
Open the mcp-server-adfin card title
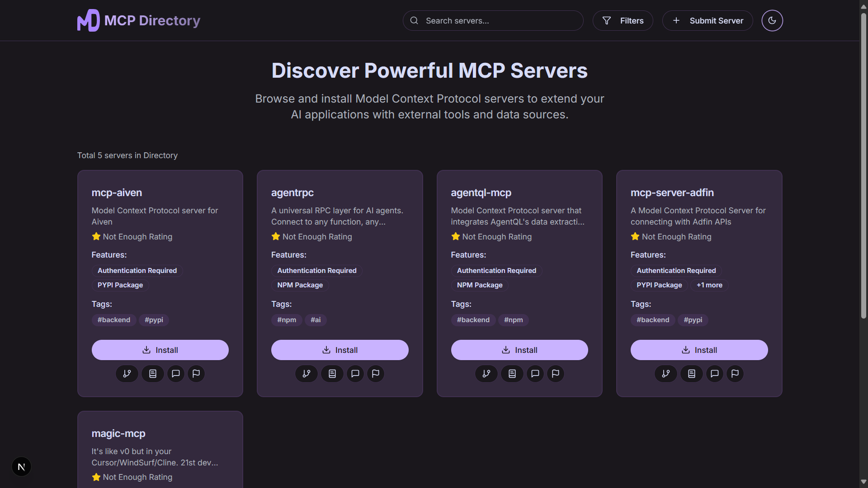pos(672,192)
